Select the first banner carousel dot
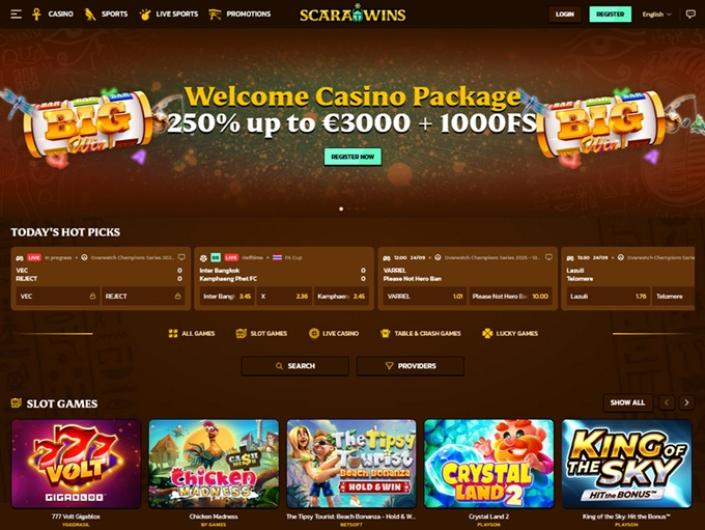Image resolution: width=705 pixels, height=530 pixels. coord(341,209)
